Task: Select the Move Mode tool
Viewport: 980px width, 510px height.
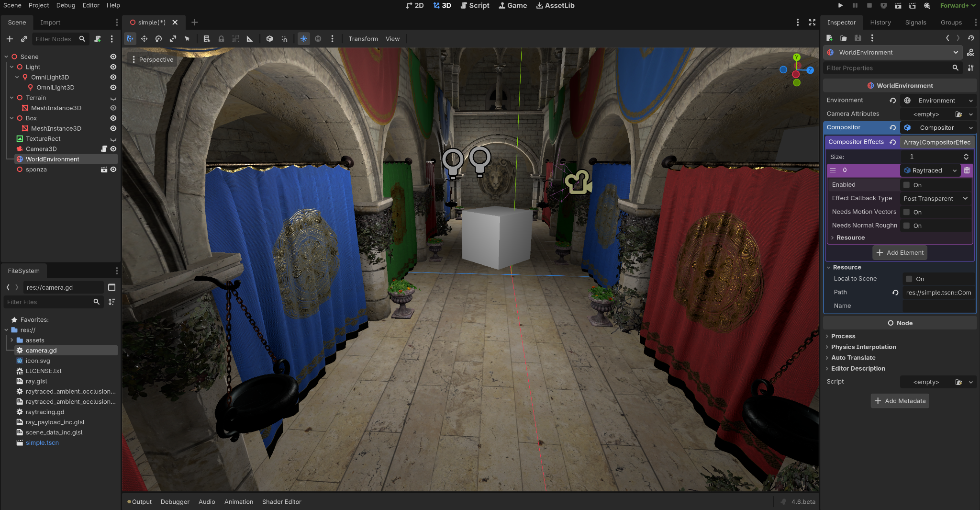Action: point(144,39)
